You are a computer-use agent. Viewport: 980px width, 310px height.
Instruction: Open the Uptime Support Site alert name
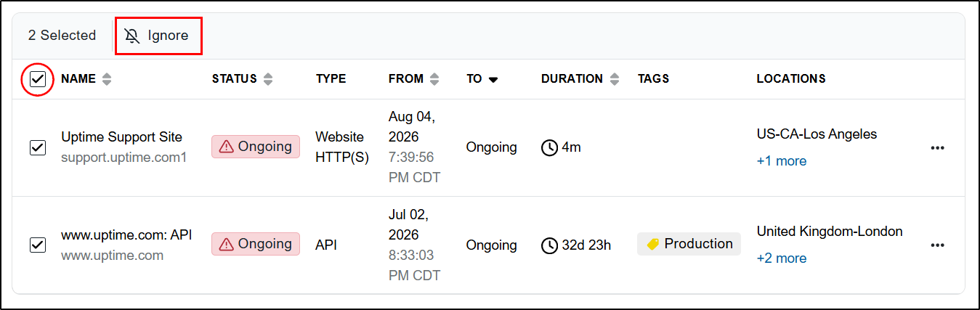(121, 137)
